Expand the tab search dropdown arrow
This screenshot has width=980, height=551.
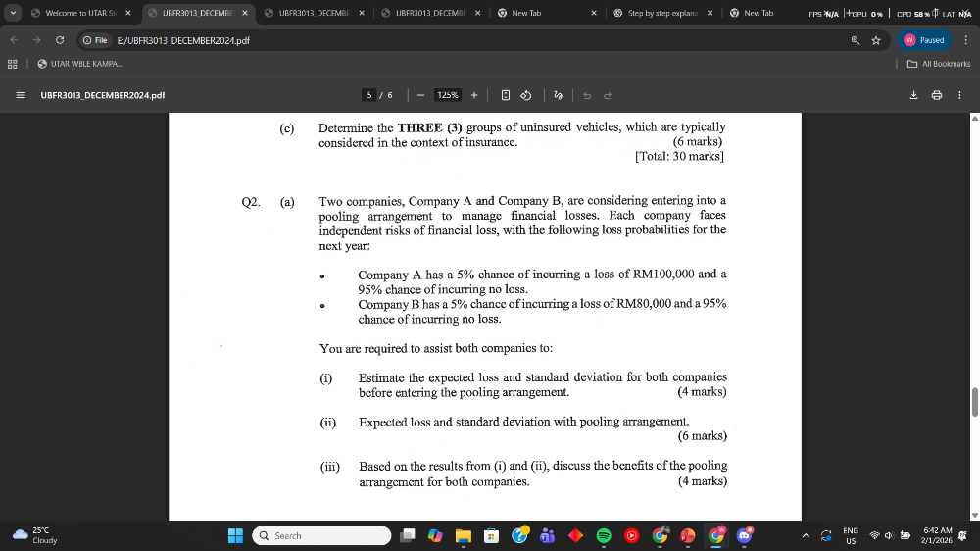coord(13,13)
